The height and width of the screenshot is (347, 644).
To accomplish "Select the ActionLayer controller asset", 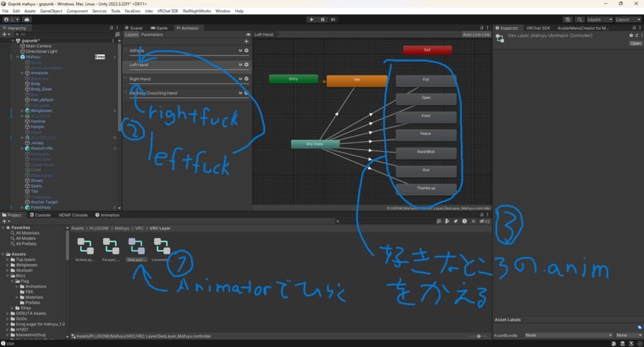I will (x=85, y=249).
